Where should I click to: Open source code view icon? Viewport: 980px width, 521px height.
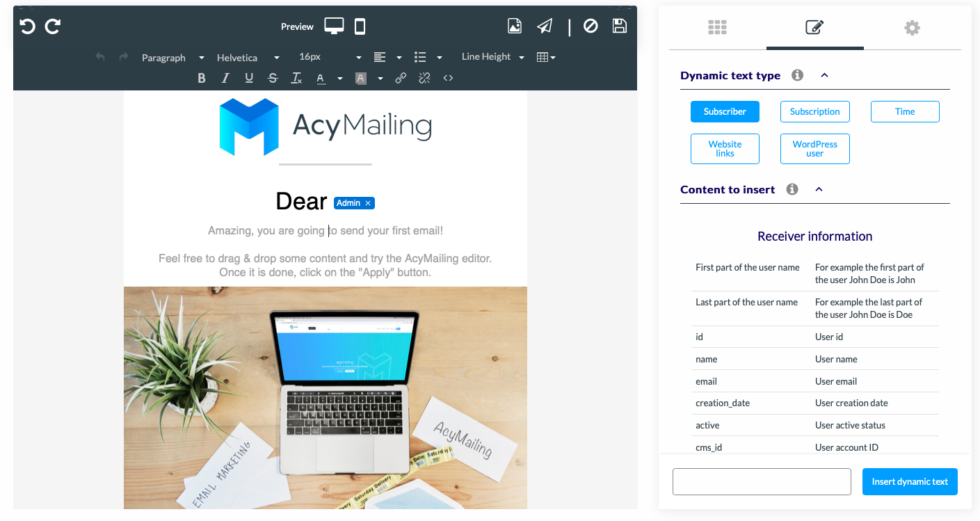448,79
